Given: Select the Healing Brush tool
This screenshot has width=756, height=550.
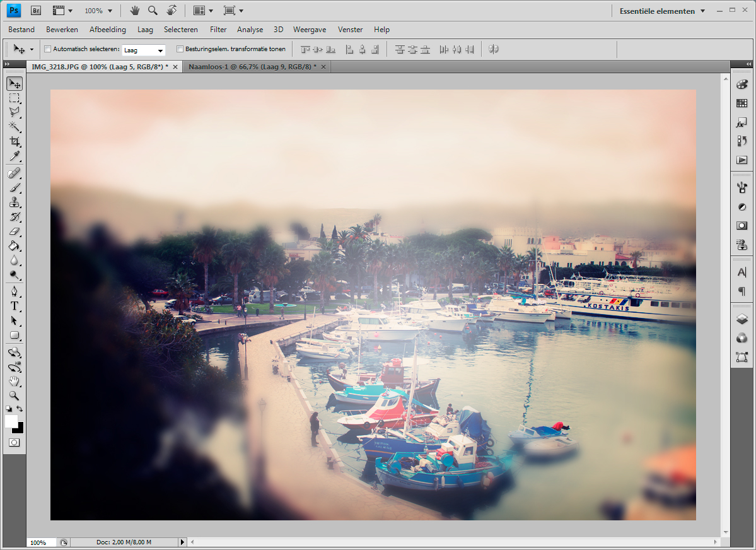Looking at the screenshot, I should tap(15, 173).
